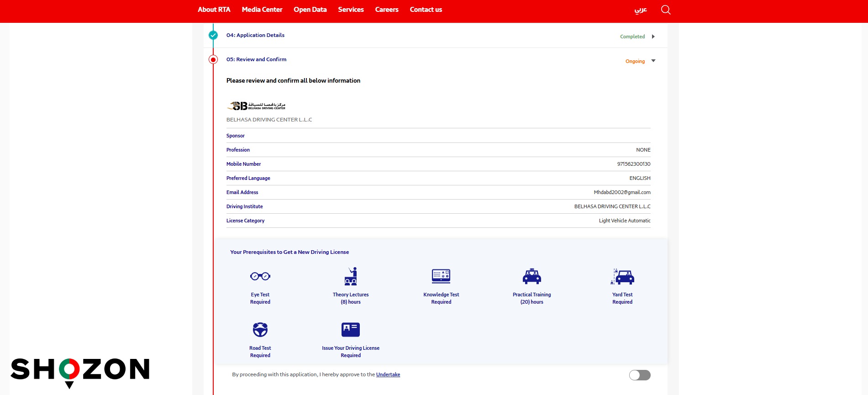868x395 pixels.
Task: Click the completed checkmark for step 04
Action: [x=213, y=35]
